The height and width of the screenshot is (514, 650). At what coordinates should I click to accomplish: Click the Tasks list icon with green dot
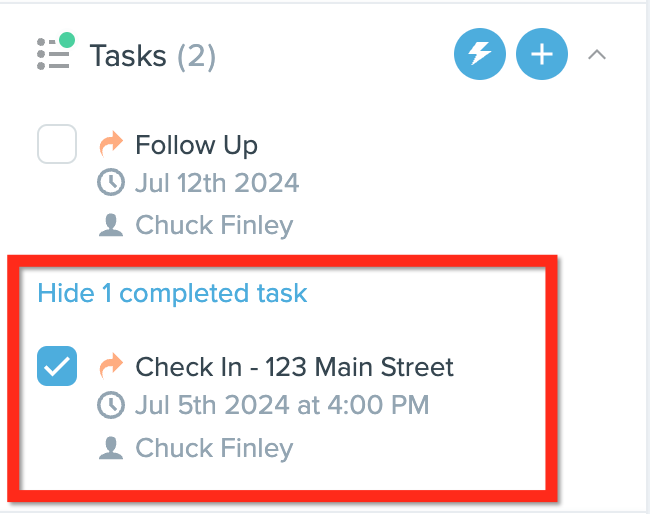point(55,51)
